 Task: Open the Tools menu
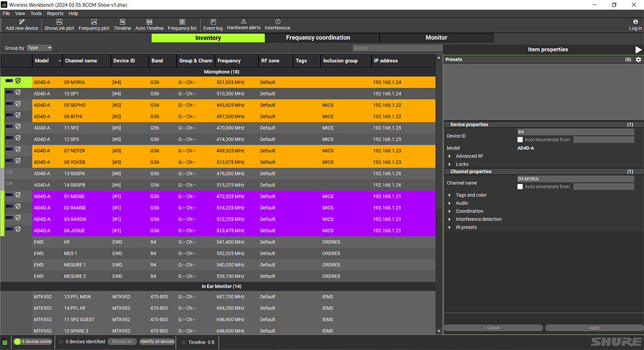click(x=36, y=14)
